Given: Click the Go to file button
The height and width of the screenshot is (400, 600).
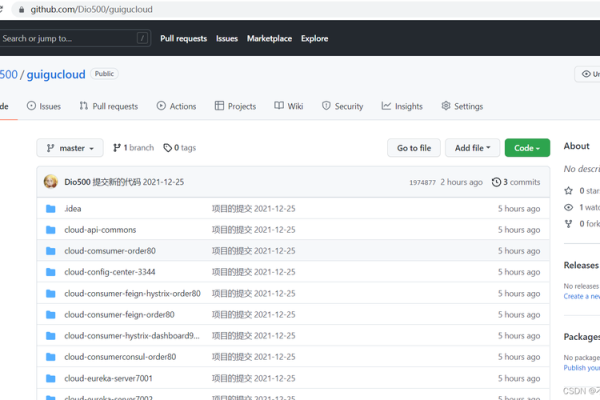Looking at the screenshot, I should click(414, 148).
